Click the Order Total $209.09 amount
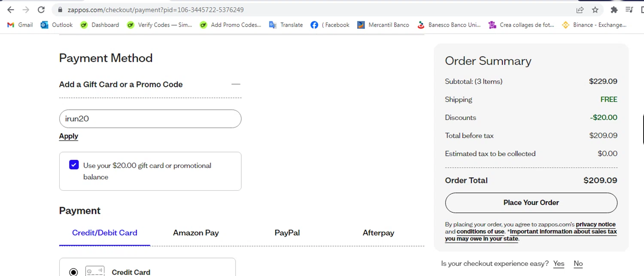The width and height of the screenshot is (644, 276). [600, 180]
